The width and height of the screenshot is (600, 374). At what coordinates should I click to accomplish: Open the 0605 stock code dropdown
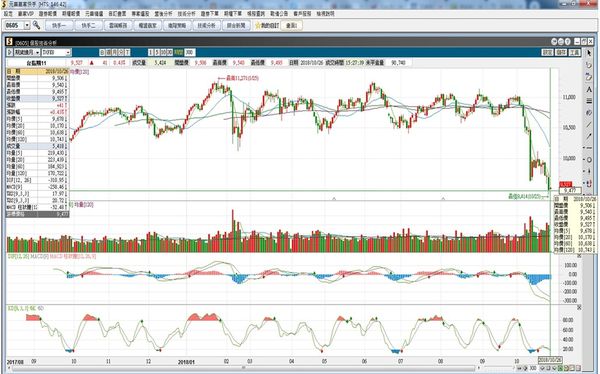pyautogui.click(x=27, y=25)
